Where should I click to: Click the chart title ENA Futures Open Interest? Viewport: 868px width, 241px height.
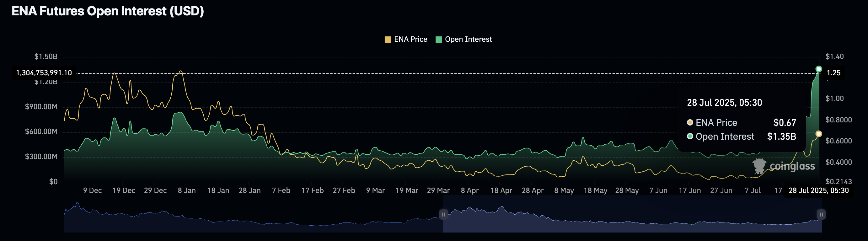[108, 11]
